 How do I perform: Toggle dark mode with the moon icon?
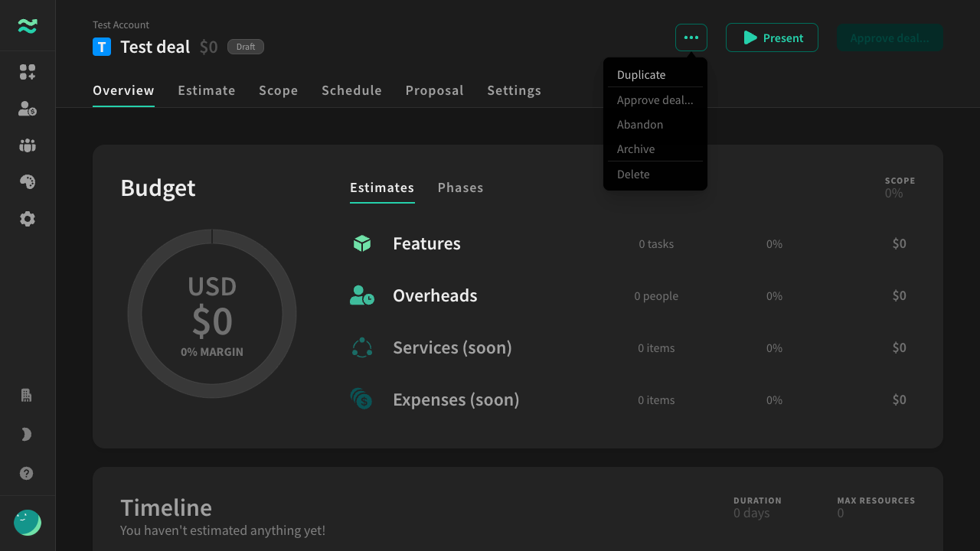[x=27, y=435]
